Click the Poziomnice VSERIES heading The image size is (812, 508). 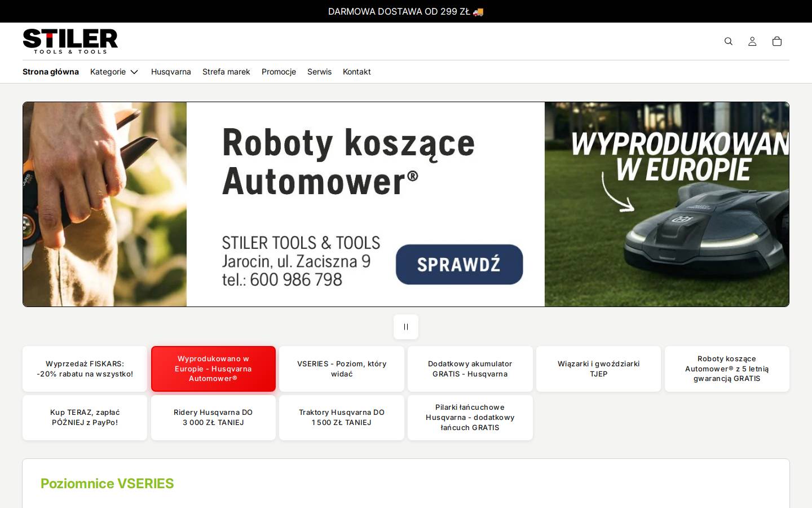tap(107, 484)
